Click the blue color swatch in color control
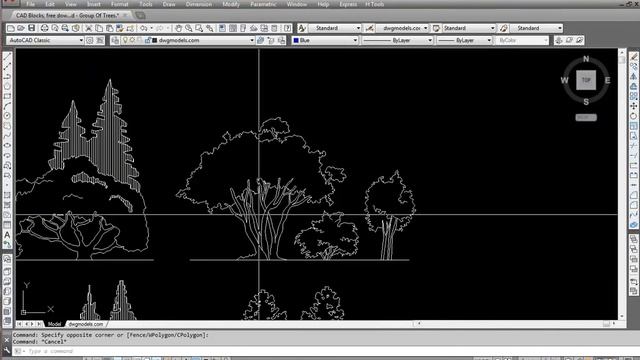The height and width of the screenshot is (360, 640). click(x=296, y=40)
